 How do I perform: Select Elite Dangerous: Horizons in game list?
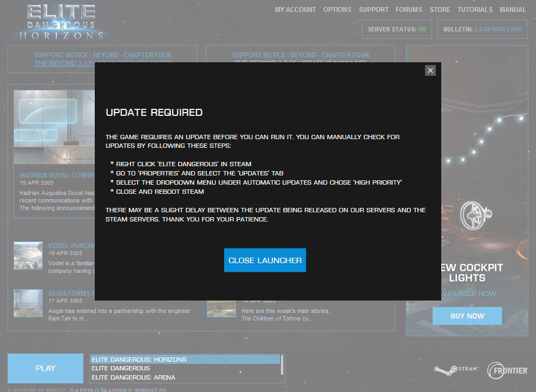pyautogui.click(x=185, y=359)
